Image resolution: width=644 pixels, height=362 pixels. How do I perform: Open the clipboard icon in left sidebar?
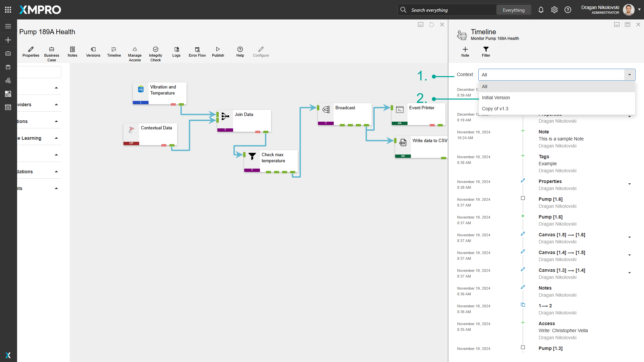pos(8,67)
